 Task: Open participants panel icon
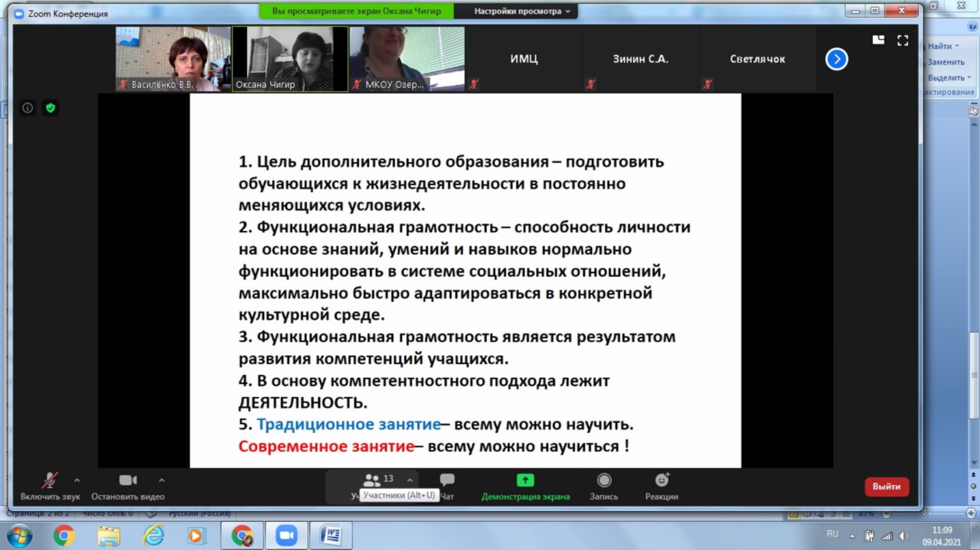pyautogui.click(x=372, y=480)
